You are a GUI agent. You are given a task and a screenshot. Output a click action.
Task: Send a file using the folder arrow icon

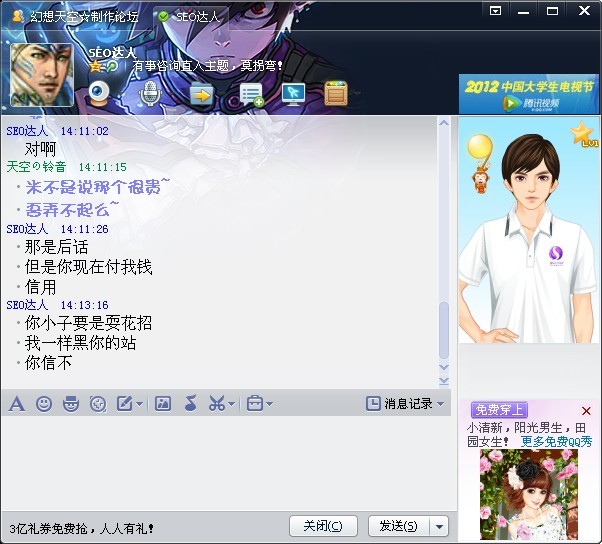point(201,93)
